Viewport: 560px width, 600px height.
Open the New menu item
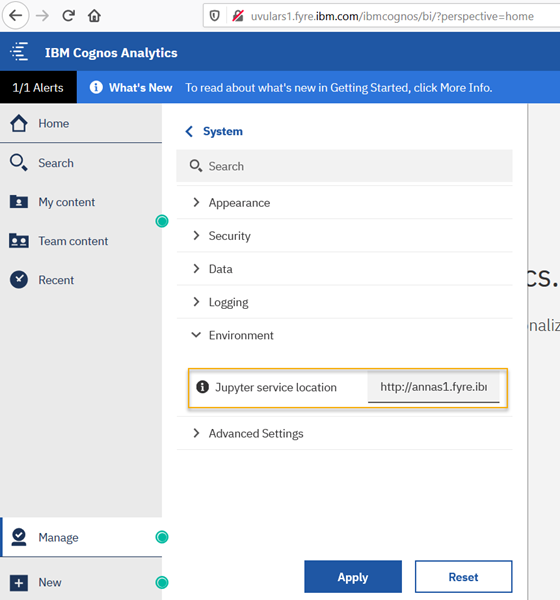pos(81,582)
